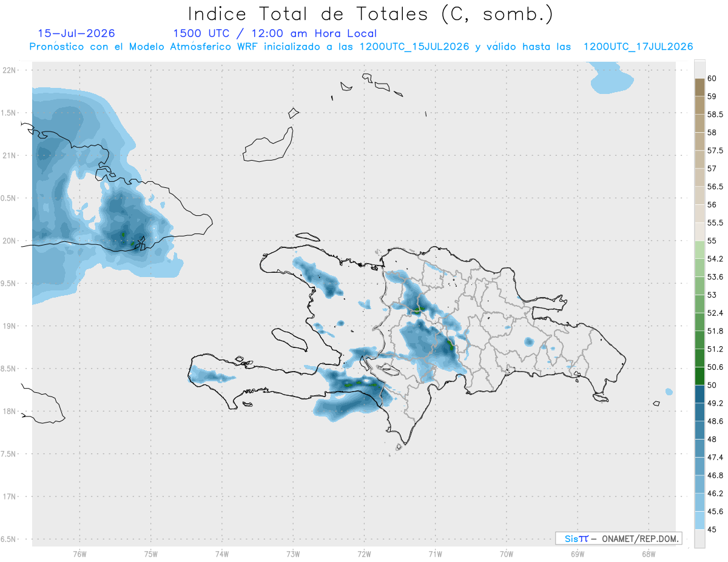Viewport: 728px width, 562px height.
Task: Pick the dark green swatch between 50 and 50.6
Action: (699, 376)
